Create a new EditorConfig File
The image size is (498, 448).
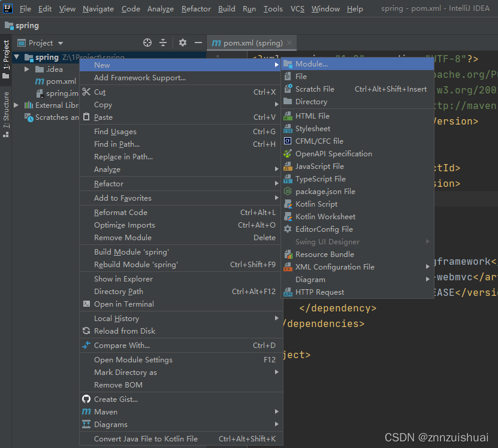pyautogui.click(x=358, y=229)
